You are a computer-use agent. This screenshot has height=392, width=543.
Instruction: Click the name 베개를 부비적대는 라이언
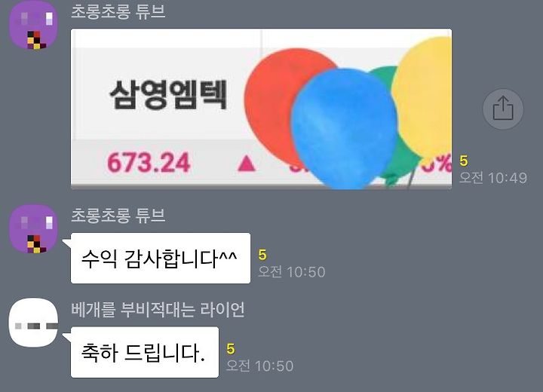tap(158, 310)
